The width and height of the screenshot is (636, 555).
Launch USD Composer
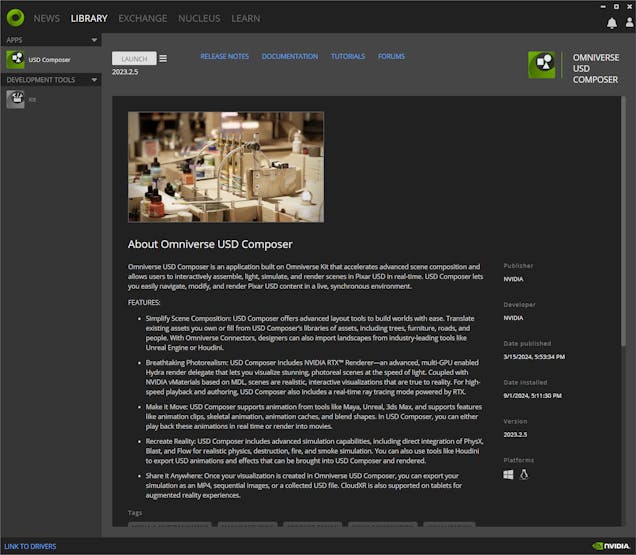point(134,59)
